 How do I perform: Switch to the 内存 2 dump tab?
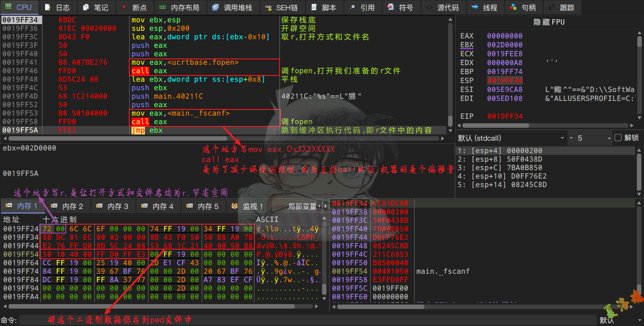(68, 206)
